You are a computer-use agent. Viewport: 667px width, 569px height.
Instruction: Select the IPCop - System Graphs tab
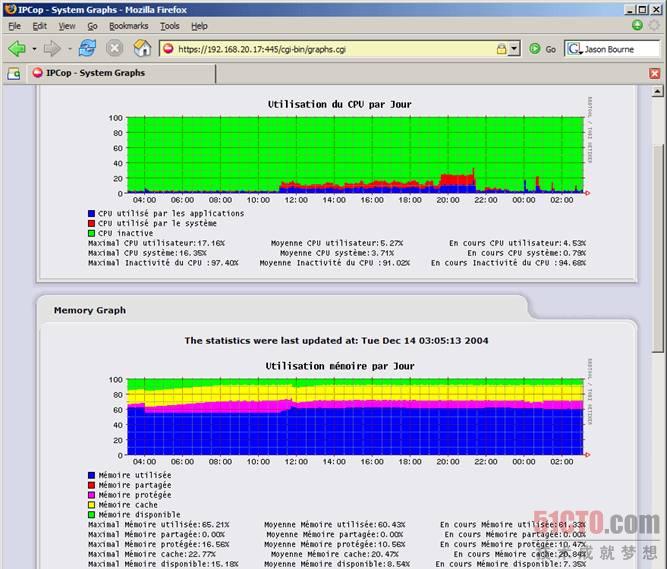coord(122,73)
